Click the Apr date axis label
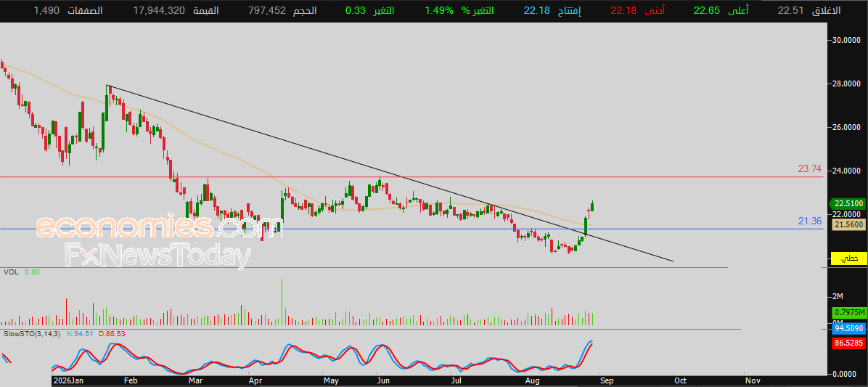 coord(255,381)
